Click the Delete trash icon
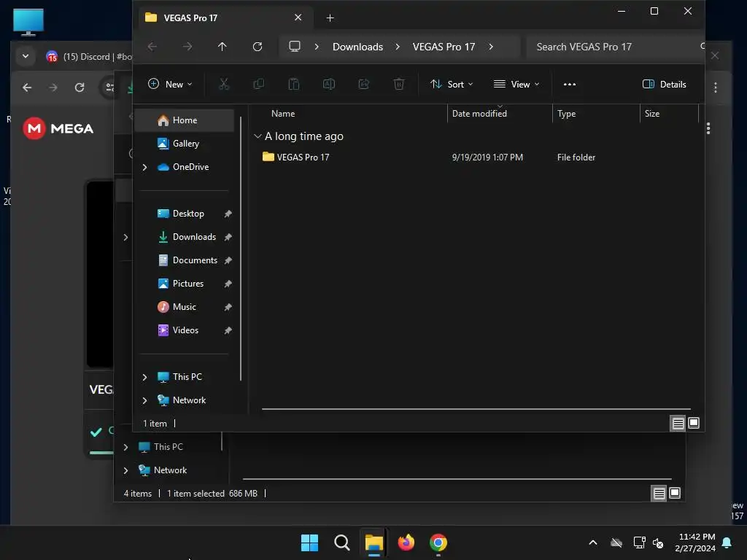 pos(399,85)
